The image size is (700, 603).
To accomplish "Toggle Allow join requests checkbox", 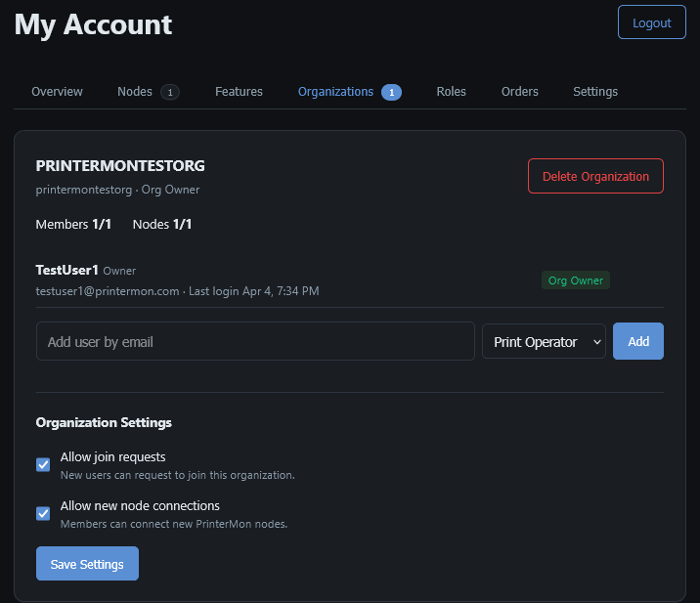I will [43, 464].
